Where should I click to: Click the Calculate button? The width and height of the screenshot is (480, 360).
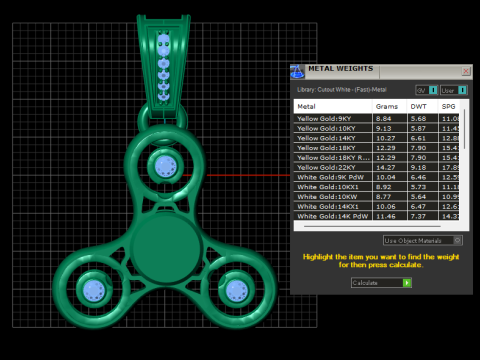pos(381,283)
